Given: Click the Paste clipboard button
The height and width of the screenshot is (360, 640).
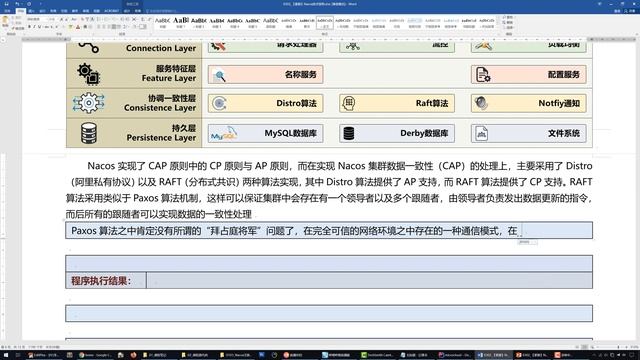Looking at the screenshot, I should click(5, 21).
